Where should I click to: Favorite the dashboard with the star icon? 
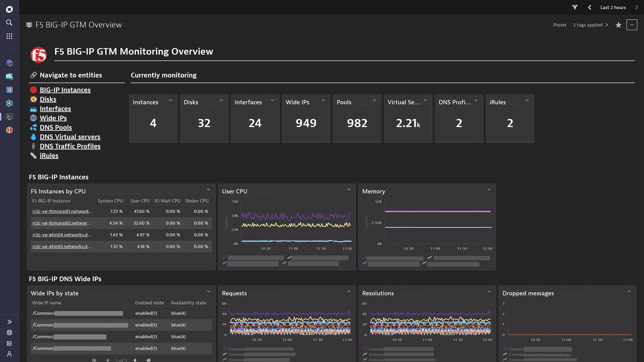tap(618, 25)
